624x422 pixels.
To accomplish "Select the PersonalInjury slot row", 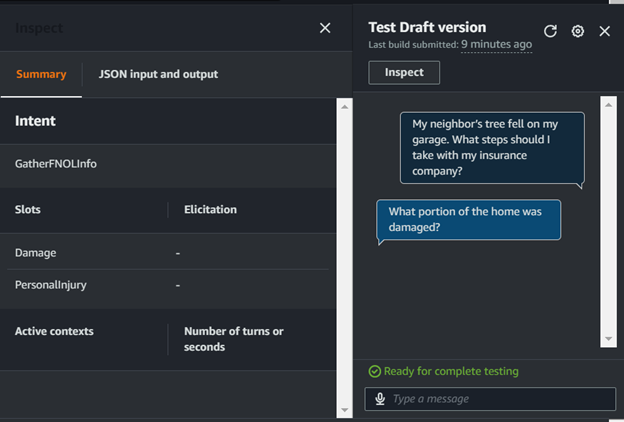I will 168,285.
